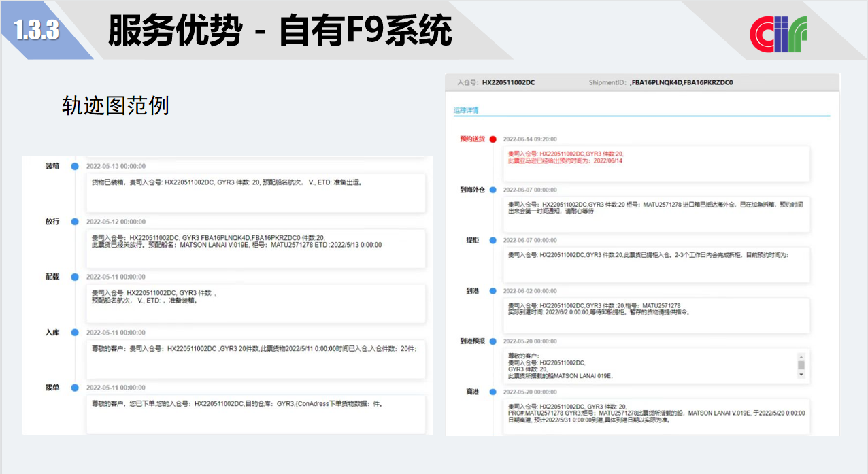868x474 pixels.
Task: Select the 接单 step label
Action: pos(52,388)
